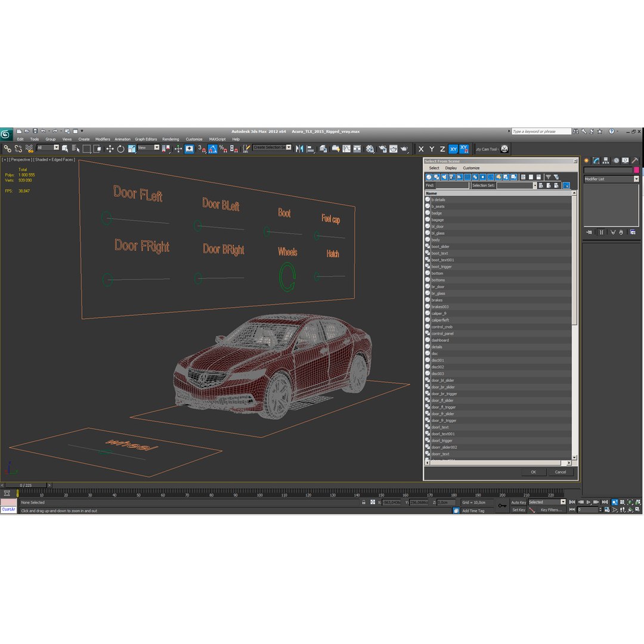Select the Link tool in main toolbar
644x644 pixels.
coord(7,148)
